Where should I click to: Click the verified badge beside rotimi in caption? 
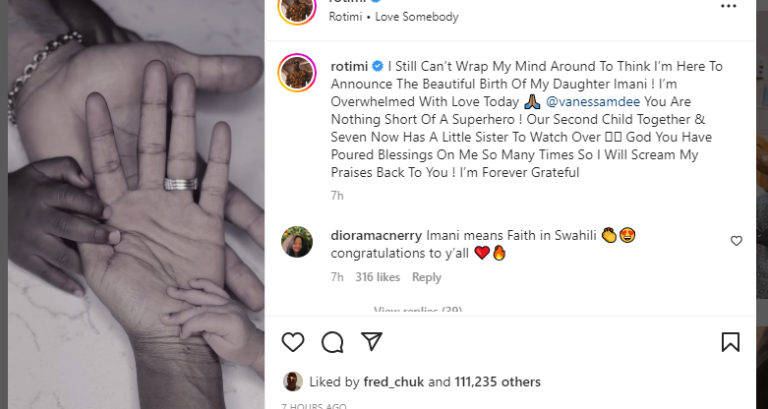[x=376, y=66]
